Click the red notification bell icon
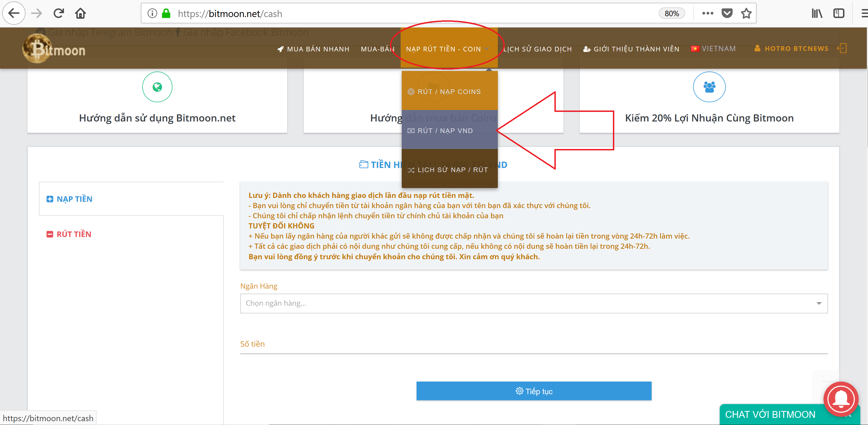Screen dimensions: 868x425 coord(841,399)
